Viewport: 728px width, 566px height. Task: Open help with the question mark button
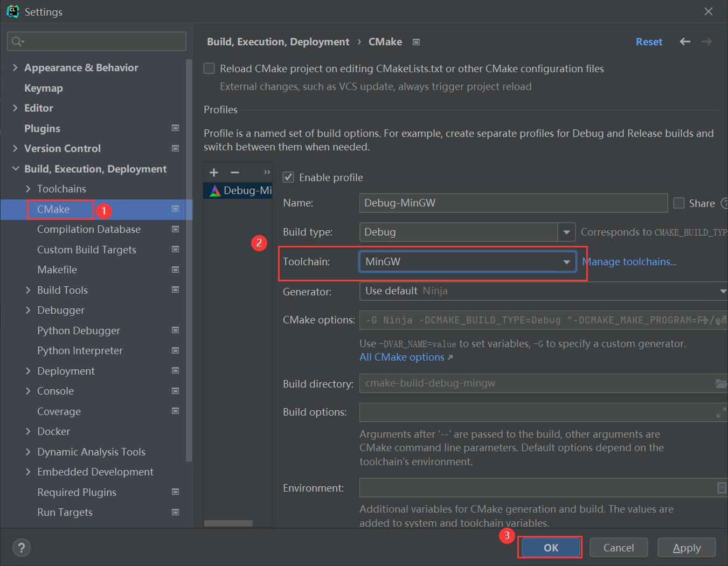21,548
